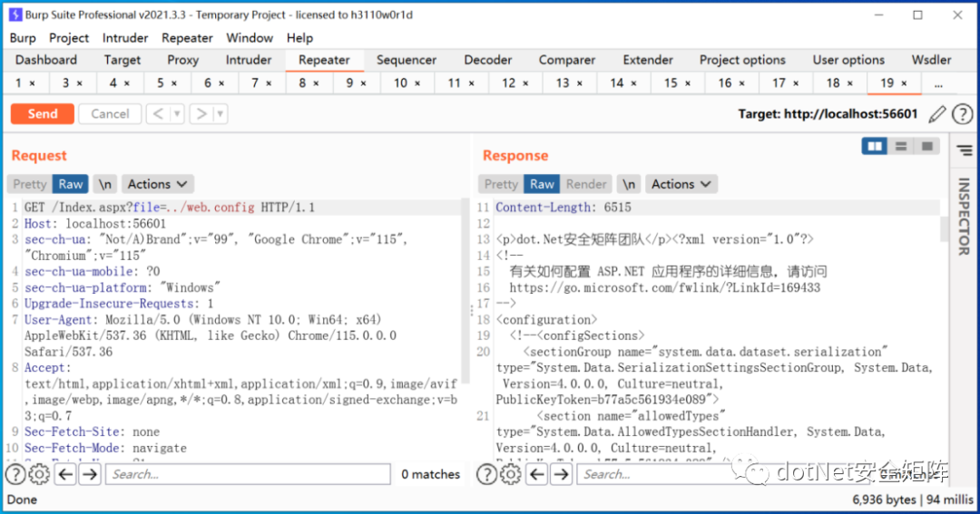Go back to previous request with left arrow

158,113
